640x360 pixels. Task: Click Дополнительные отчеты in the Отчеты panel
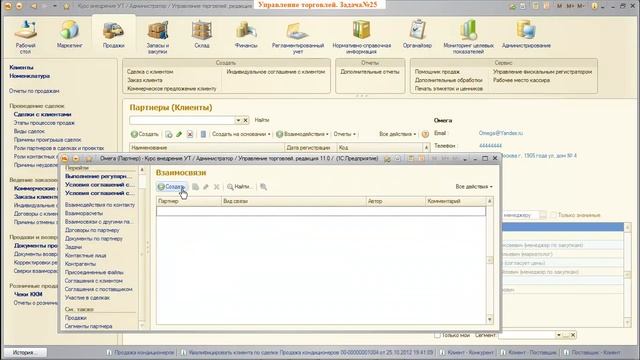[x=370, y=72]
